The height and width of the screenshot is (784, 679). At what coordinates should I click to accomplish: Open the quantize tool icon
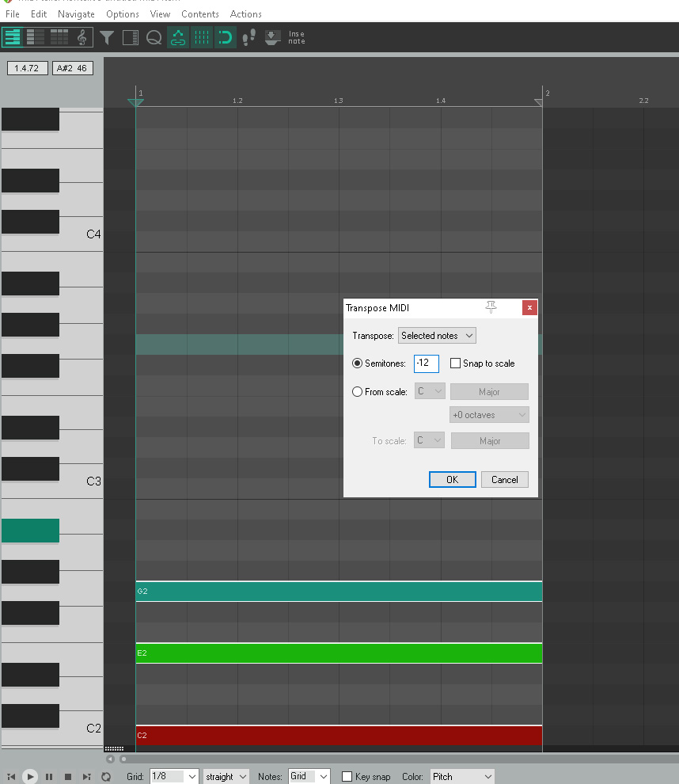point(154,37)
